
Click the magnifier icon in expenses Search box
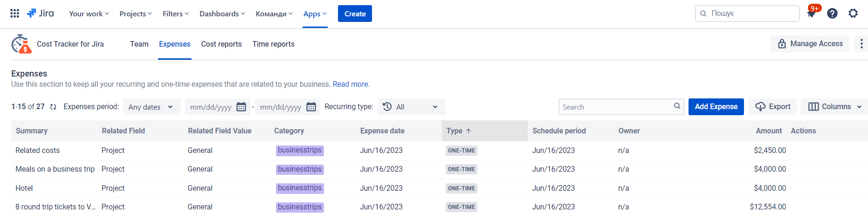pyautogui.click(x=677, y=106)
